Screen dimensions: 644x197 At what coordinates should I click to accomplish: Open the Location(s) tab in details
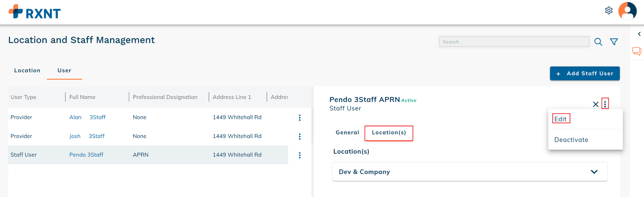(x=389, y=133)
